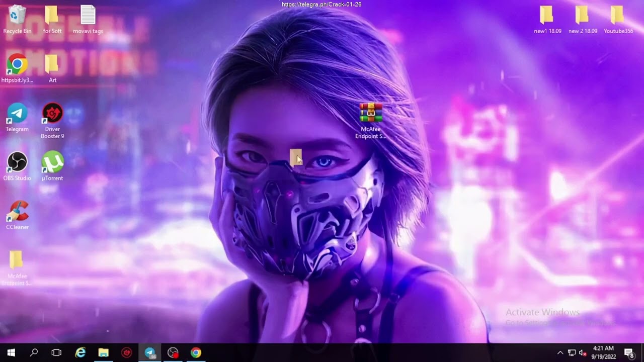Open taskbar Search
The width and height of the screenshot is (644, 362).
[34, 352]
